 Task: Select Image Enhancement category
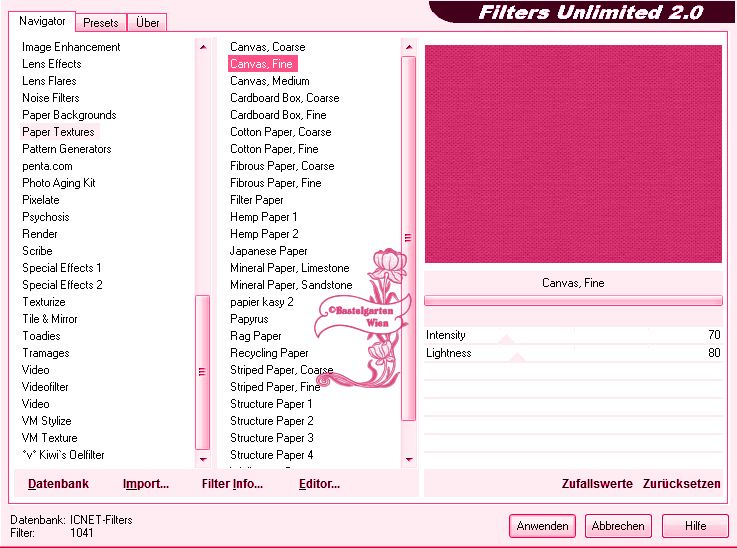click(x=71, y=47)
